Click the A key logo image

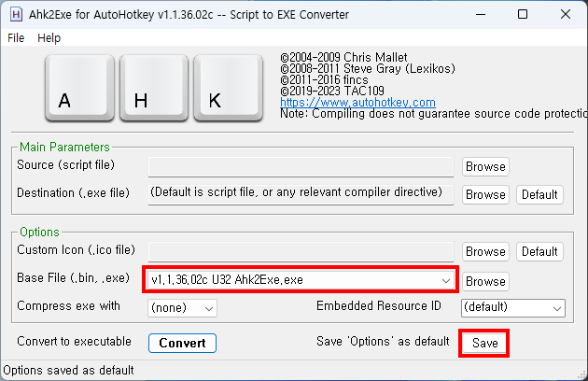79,88
